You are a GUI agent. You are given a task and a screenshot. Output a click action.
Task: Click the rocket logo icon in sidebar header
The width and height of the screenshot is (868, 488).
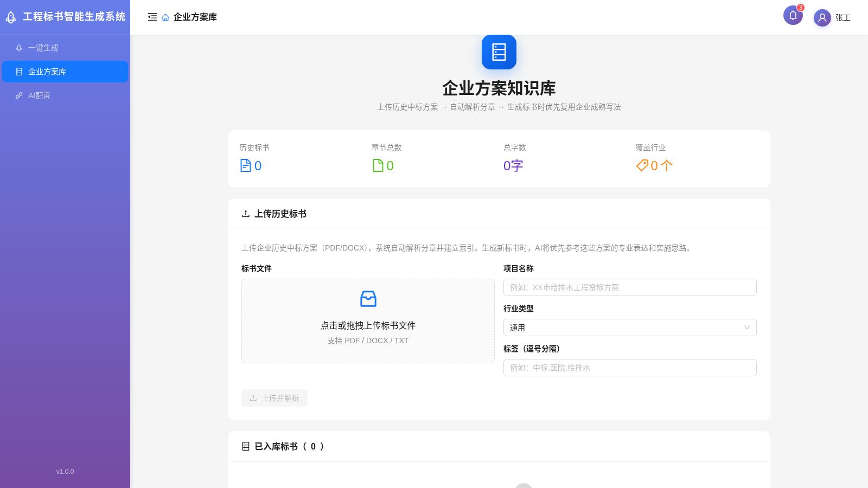tap(11, 17)
